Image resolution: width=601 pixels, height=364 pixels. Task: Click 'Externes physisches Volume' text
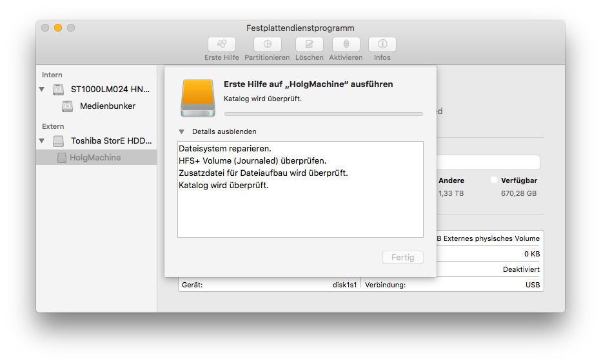[x=491, y=238]
